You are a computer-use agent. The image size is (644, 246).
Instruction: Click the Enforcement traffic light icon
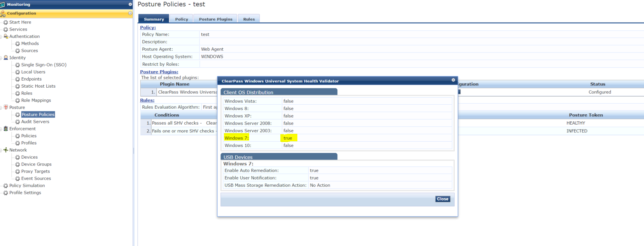click(6, 129)
